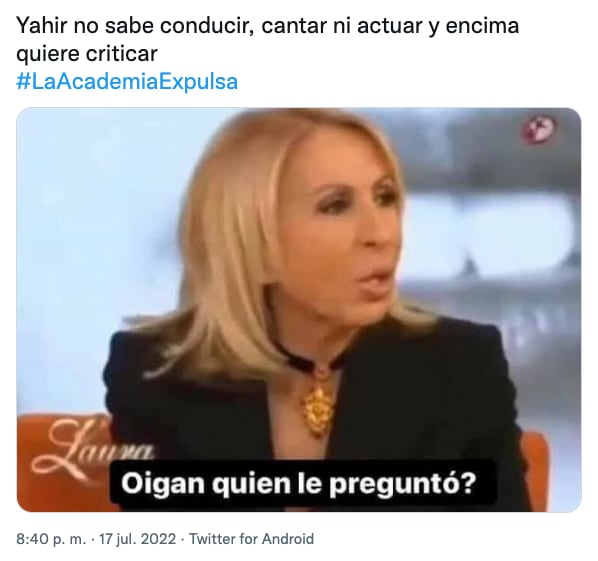Click the 17 jul. 2022 date

pyautogui.click(x=138, y=539)
